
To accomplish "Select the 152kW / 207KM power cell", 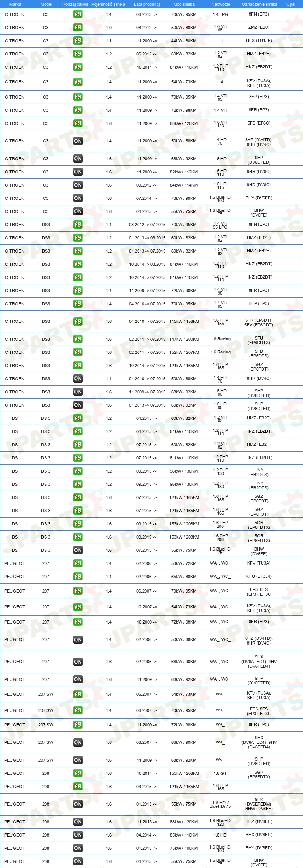I will [184, 352].
